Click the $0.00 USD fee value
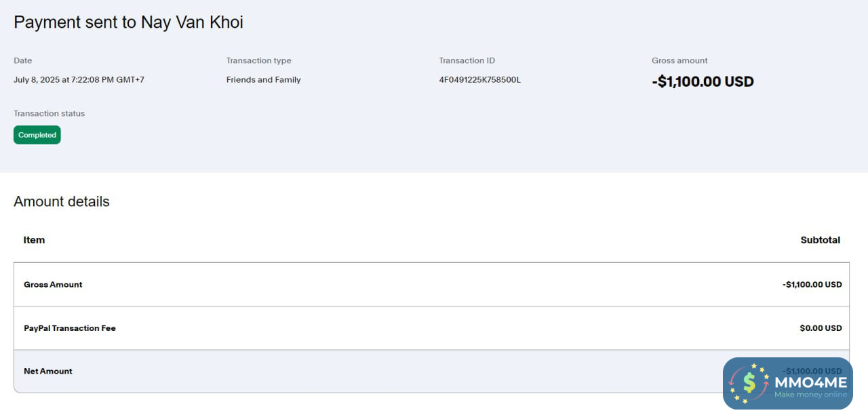The width and height of the screenshot is (868, 417). (821, 328)
